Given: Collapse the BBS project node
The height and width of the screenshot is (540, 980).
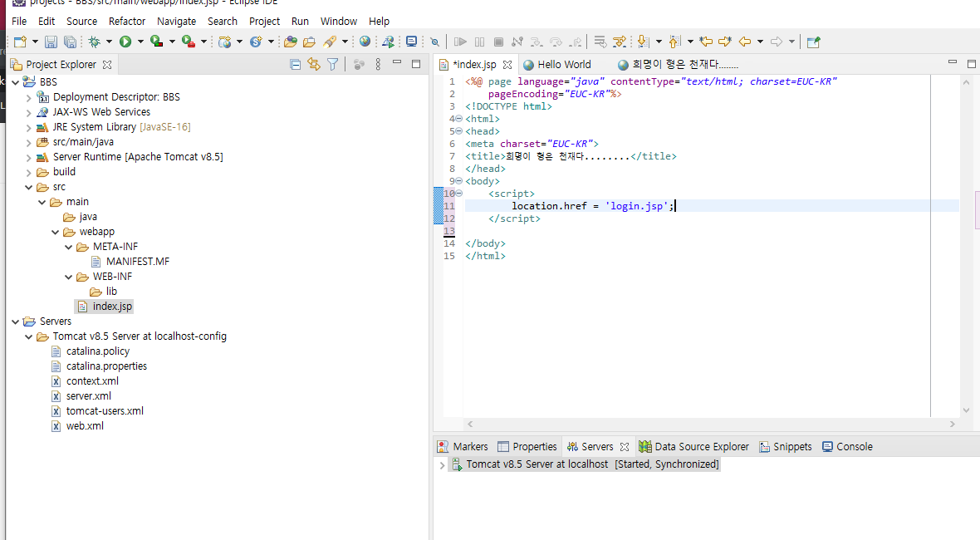Looking at the screenshot, I should [16, 82].
